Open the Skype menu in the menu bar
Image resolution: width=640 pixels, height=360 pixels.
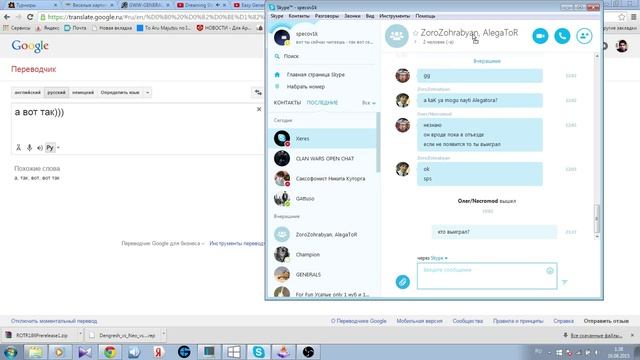[x=277, y=16]
